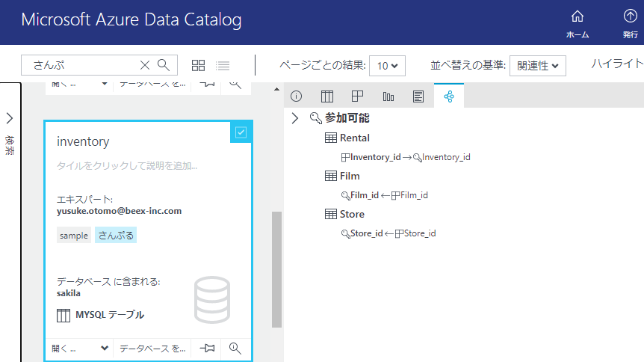Click the database cylinder icon on the inventory tile

(212, 299)
